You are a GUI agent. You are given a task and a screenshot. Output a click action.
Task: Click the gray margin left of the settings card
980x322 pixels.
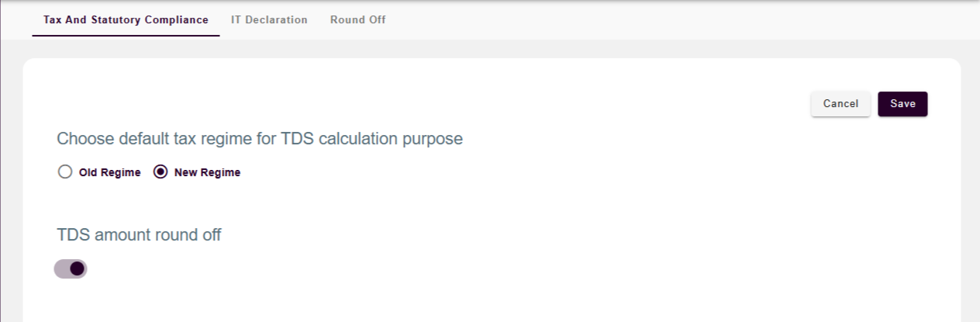click(x=12, y=194)
